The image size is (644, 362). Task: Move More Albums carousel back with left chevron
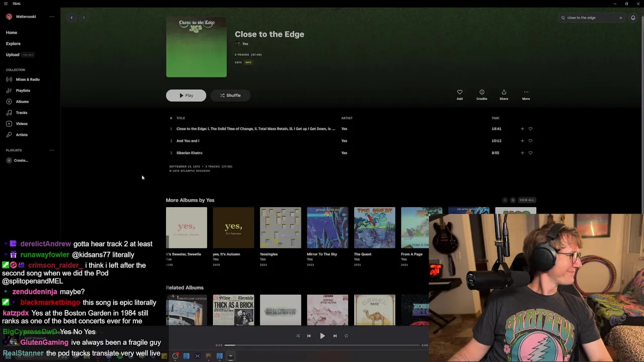point(505,200)
